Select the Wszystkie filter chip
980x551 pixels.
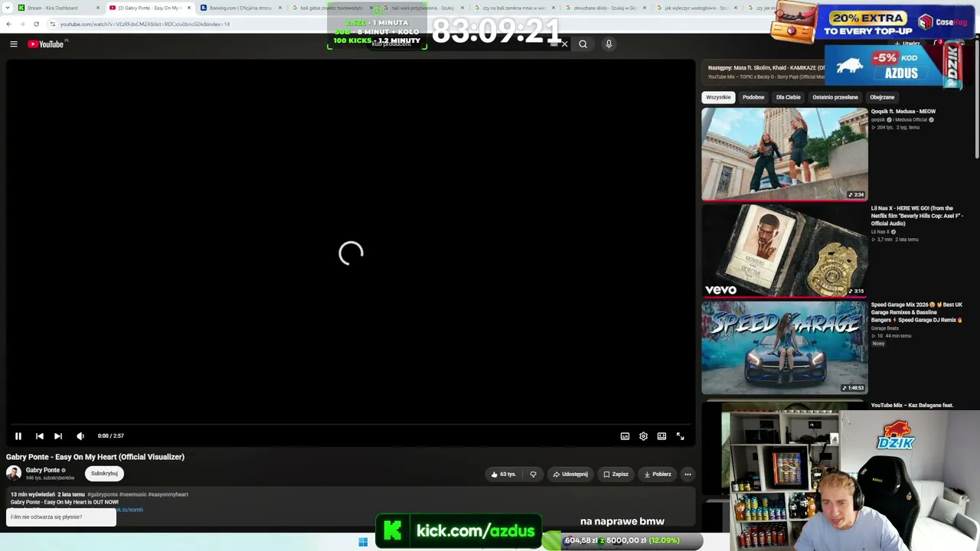(718, 97)
